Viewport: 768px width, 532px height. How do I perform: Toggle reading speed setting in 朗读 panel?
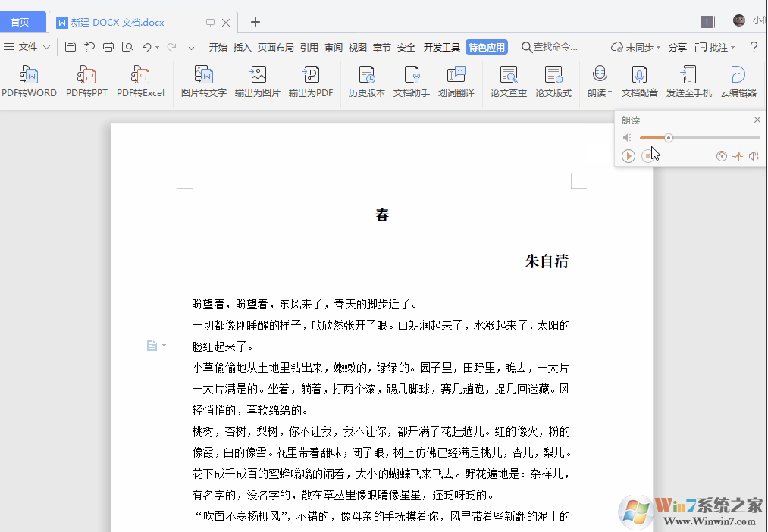tap(721, 156)
